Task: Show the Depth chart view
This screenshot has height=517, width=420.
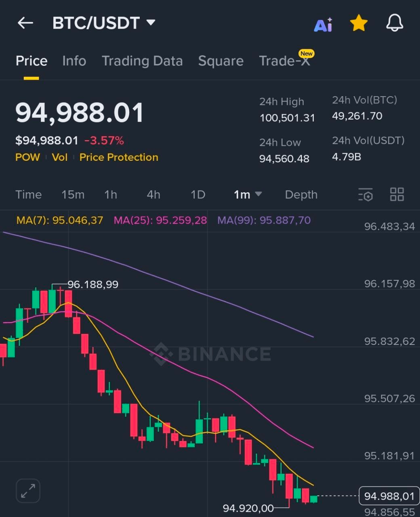Action: pos(301,195)
